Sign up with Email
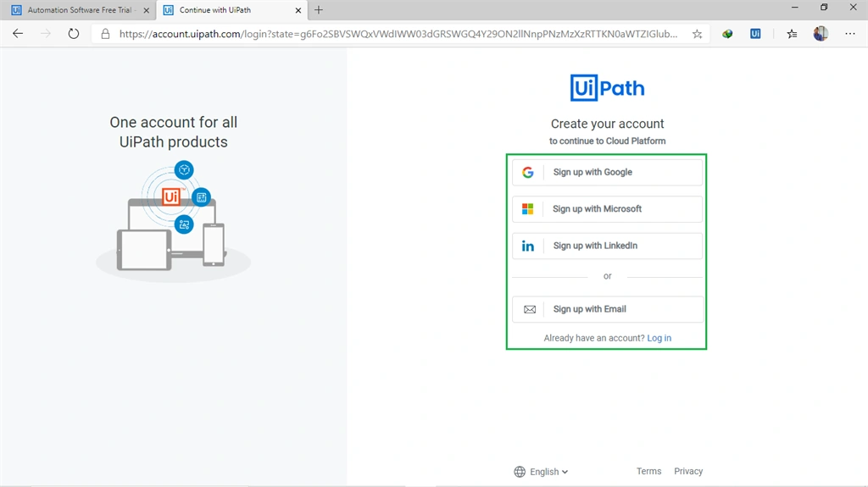The height and width of the screenshot is (487, 868). [x=607, y=309]
